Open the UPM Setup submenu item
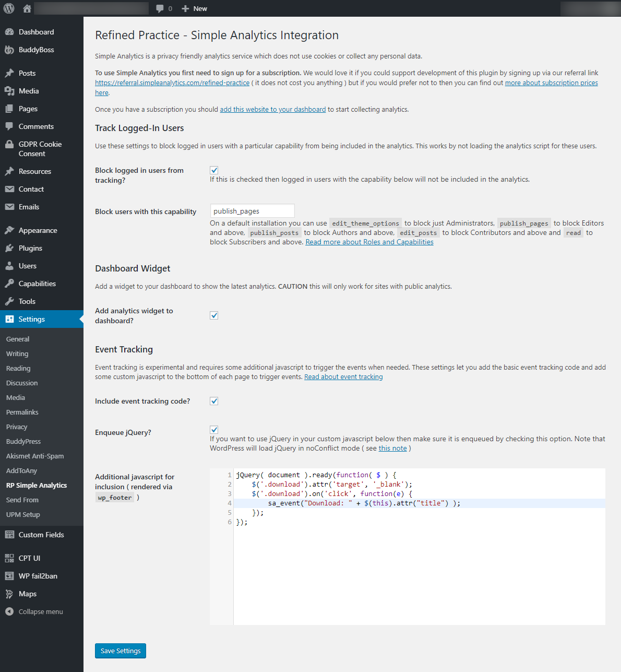This screenshot has height=672, width=621. [x=23, y=514]
